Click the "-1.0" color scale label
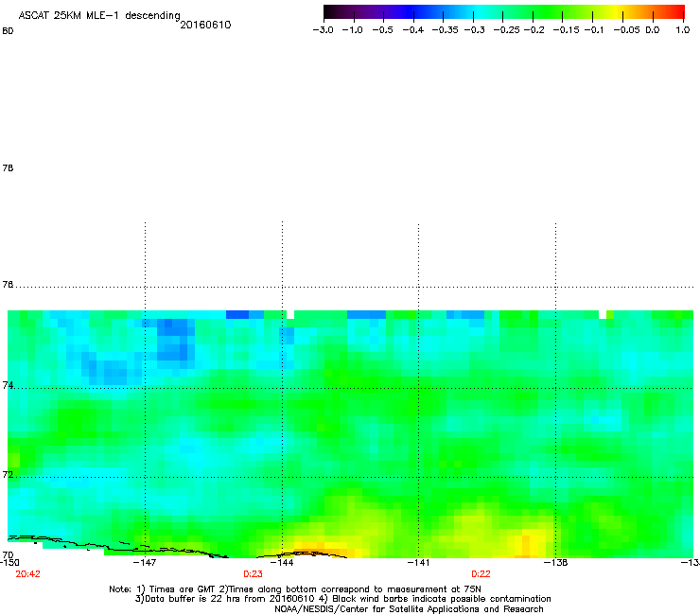The height and width of the screenshot is (615, 700). 353,30
